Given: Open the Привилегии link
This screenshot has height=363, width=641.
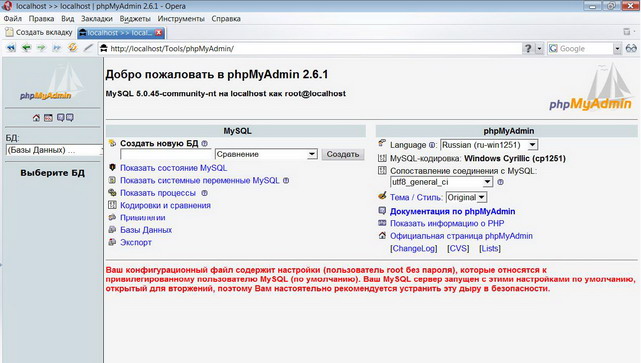Looking at the screenshot, I should click(x=143, y=217).
